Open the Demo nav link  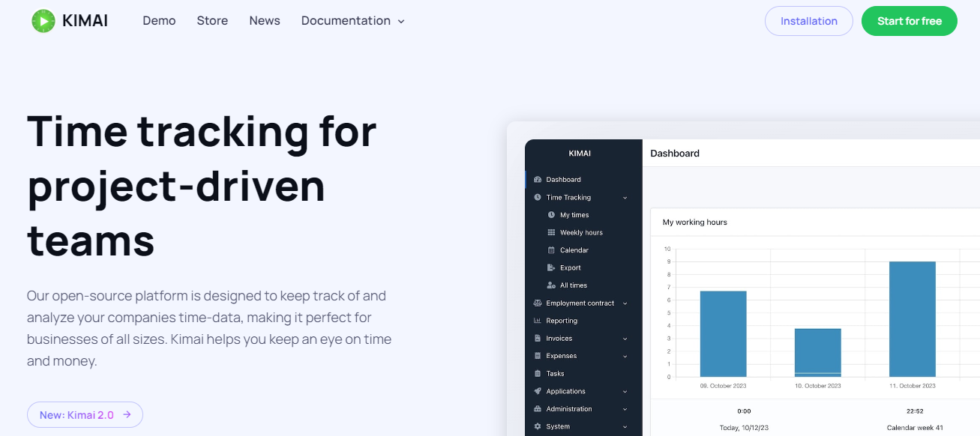pos(159,21)
